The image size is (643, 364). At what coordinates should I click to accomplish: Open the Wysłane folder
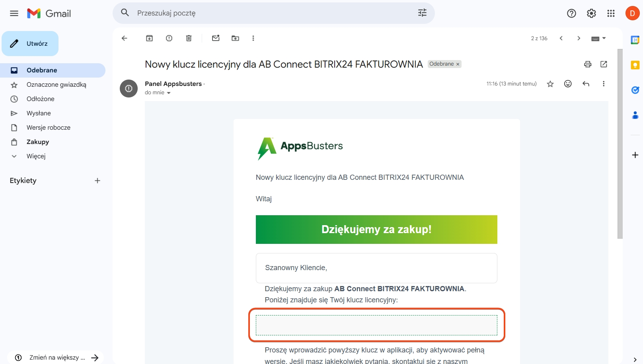(39, 113)
